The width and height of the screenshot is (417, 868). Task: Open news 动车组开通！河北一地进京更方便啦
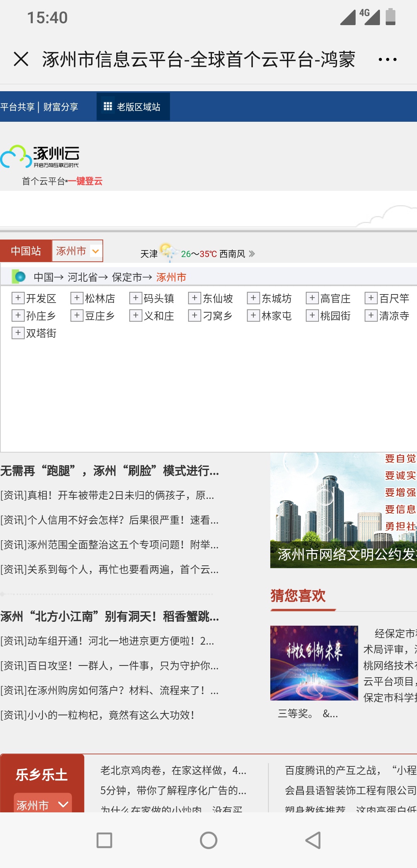point(107,641)
